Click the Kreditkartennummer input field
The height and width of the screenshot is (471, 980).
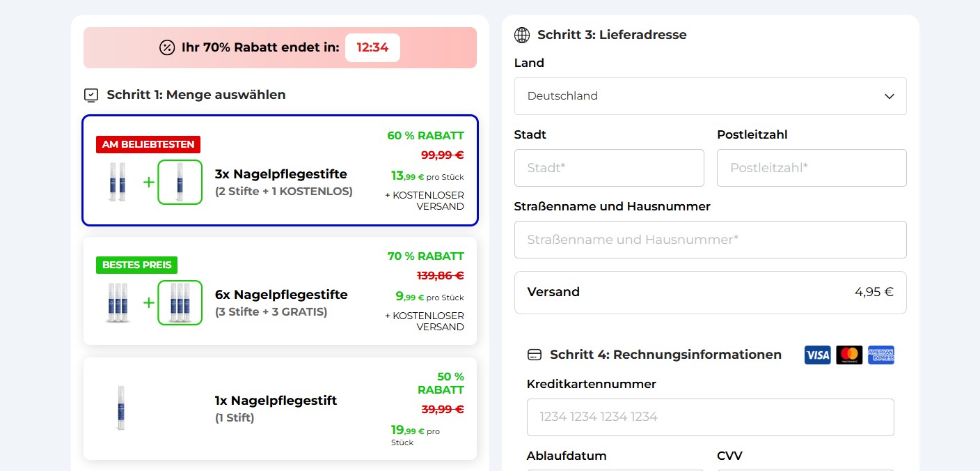point(710,417)
